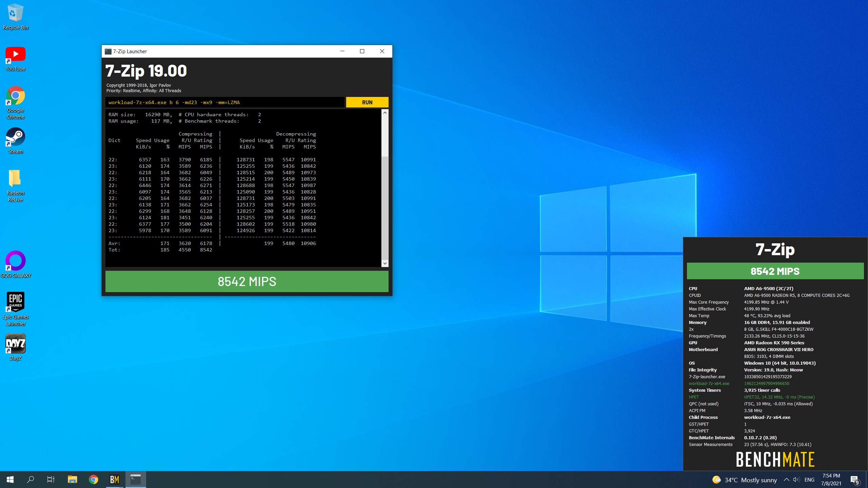Switch to 7-Zip Launcher taskbar icon
868x488 pixels.
(x=136, y=480)
